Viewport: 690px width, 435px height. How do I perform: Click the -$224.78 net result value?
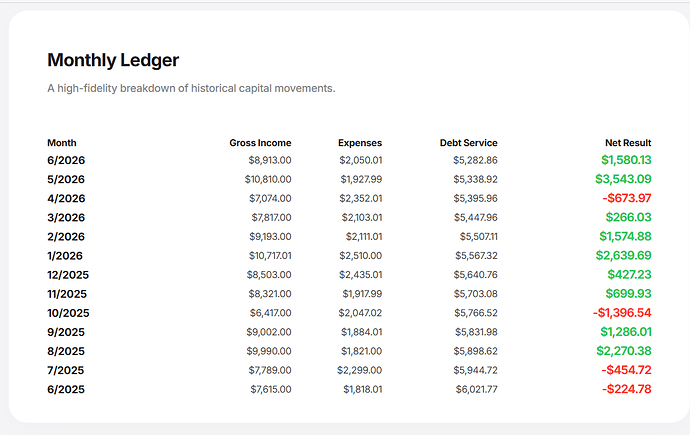(x=627, y=389)
